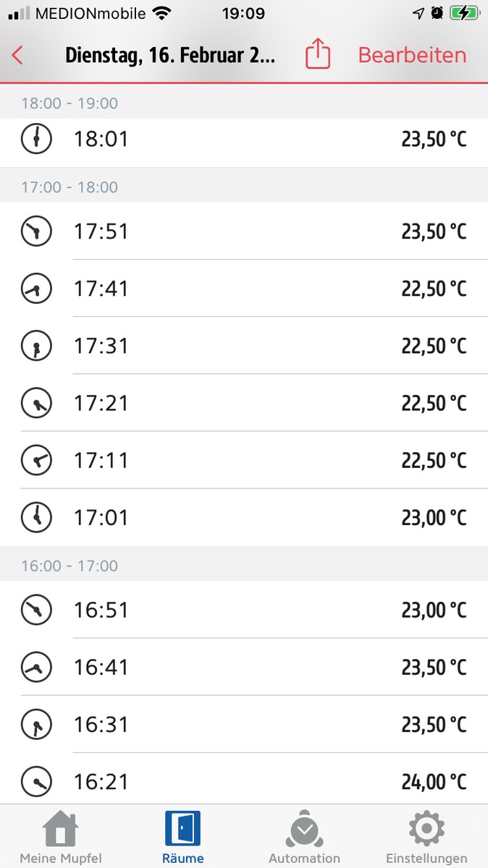
Task: Tap the clock icon beside 17:21
Action: (x=36, y=403)
